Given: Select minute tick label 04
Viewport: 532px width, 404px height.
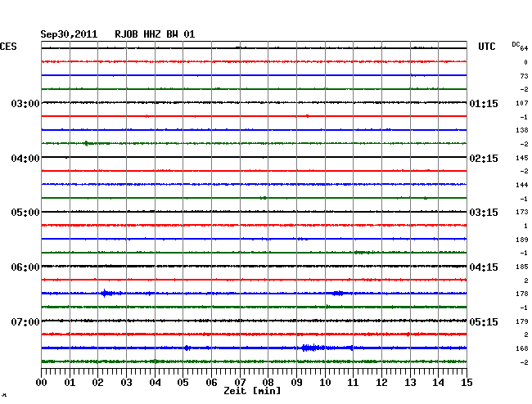Looking at the screenshot, I should coord(155,383).
